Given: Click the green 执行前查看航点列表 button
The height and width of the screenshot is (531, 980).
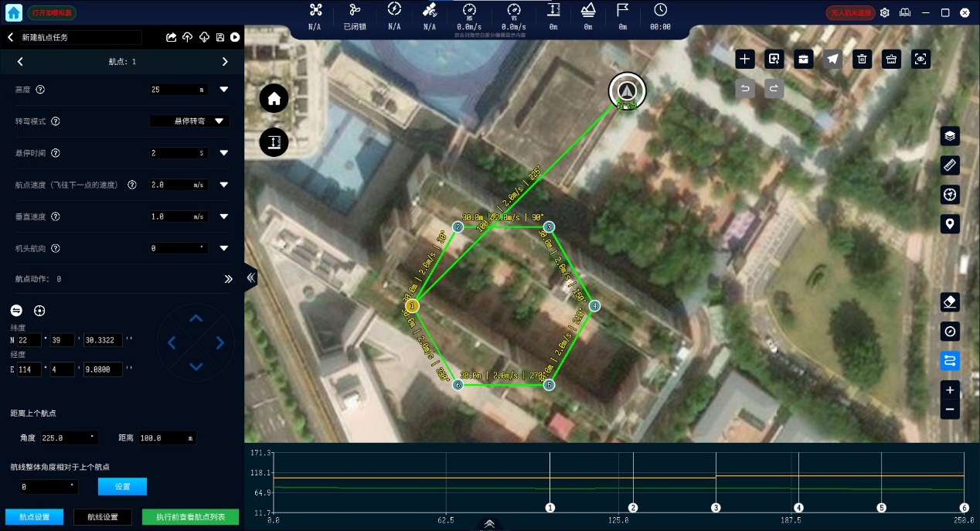Looking at the screenshot, I should (190, 516).
